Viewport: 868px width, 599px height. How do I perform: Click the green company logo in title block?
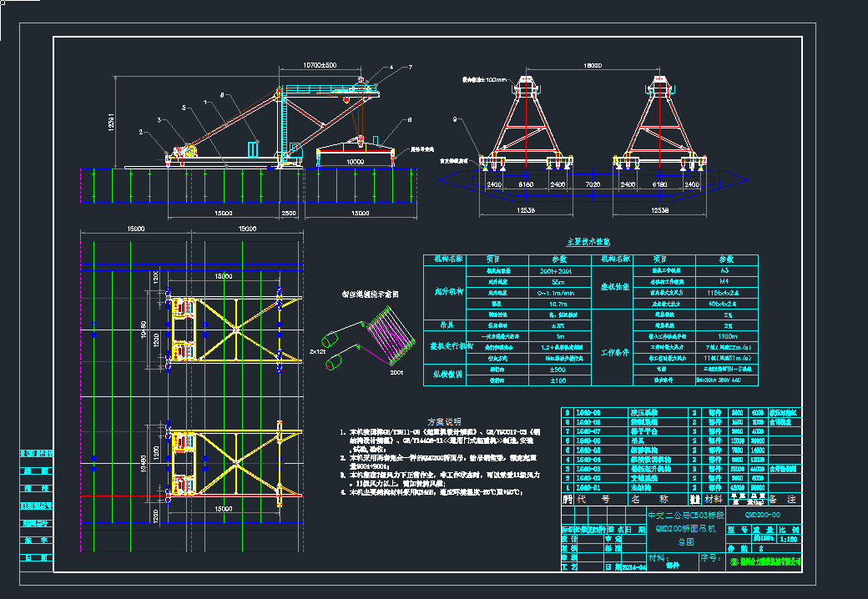pos(735,562)
